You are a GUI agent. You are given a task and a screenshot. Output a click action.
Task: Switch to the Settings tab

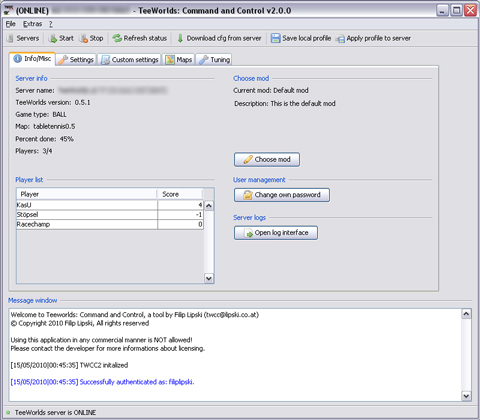[76, 60]
